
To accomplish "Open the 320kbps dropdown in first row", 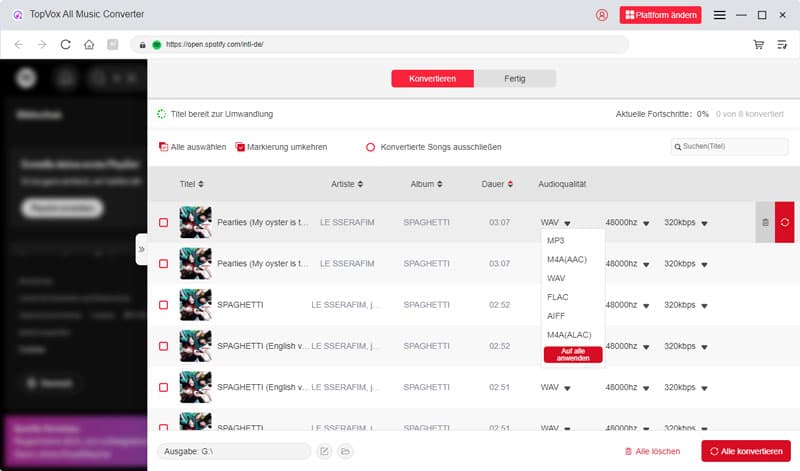I will click(x=704, y=223).
